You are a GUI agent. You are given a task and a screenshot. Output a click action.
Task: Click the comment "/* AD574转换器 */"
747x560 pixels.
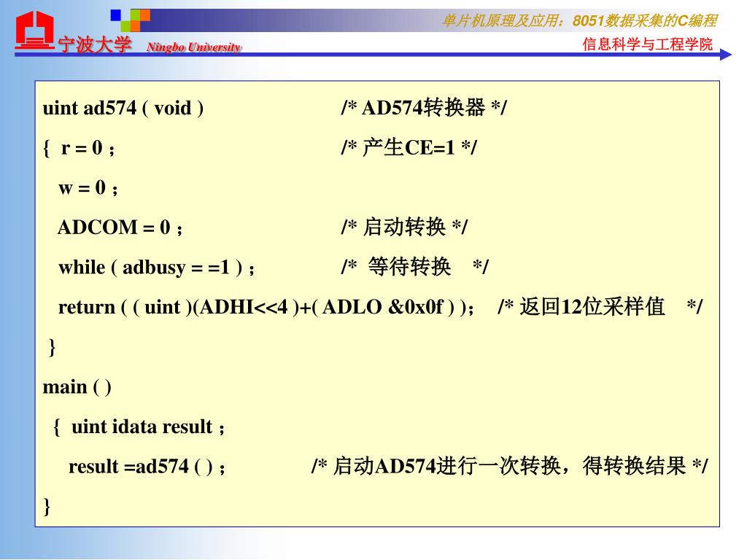[424, 108]
